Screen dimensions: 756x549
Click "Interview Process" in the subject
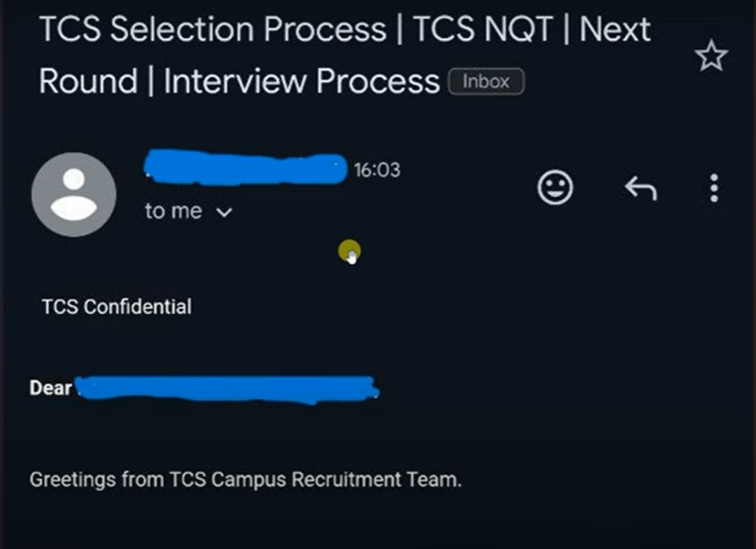(x=301, y=81)
